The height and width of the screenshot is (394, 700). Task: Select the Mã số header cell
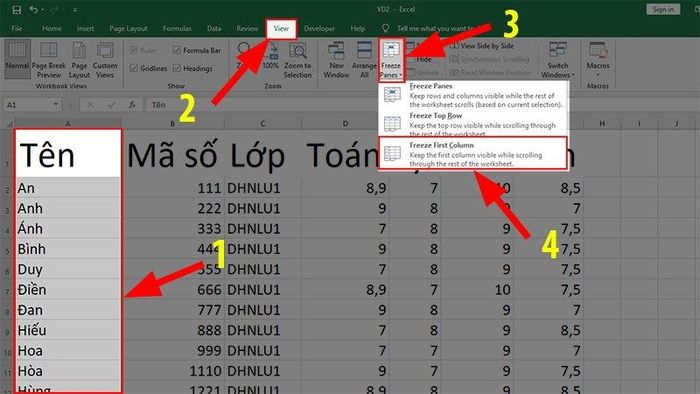coord(173,154)
